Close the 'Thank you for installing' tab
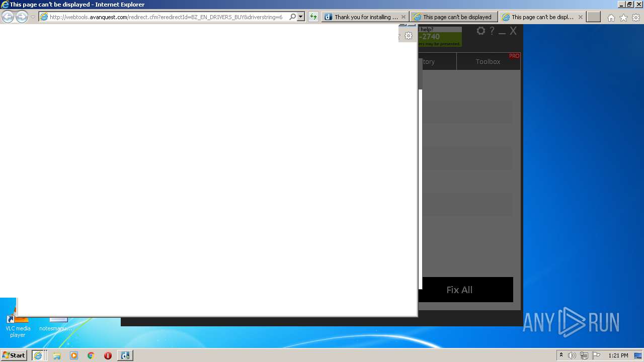The width and height of the screenshot is (644, 362). click(404, 17)
